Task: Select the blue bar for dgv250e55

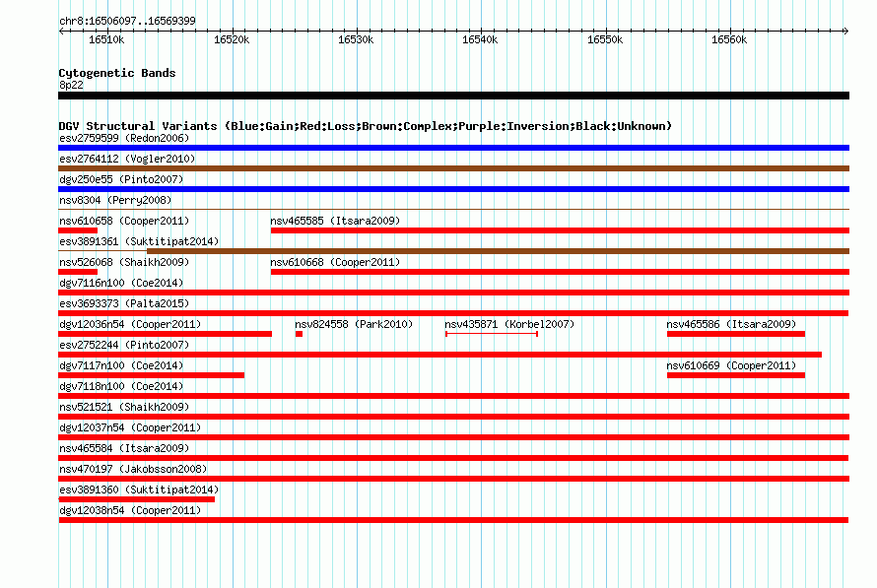Action: click(x=453, y=189)
